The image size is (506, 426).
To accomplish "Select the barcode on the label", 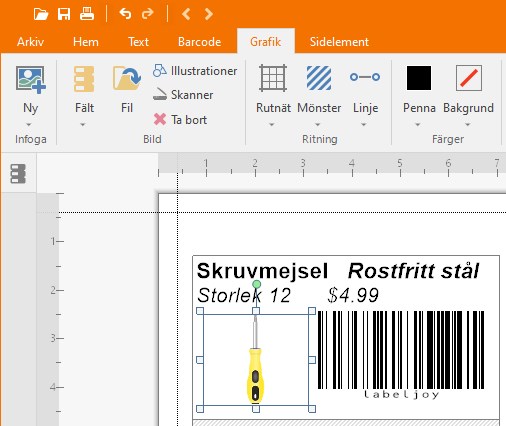I will [401, 355].
